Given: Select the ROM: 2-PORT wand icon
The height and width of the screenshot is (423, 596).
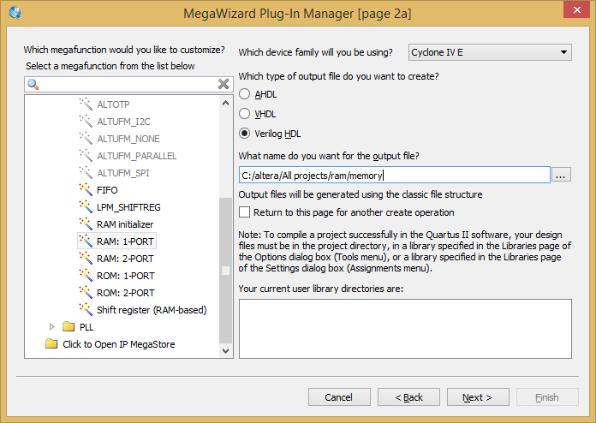Looking at the screenshot, I should 86,292.
